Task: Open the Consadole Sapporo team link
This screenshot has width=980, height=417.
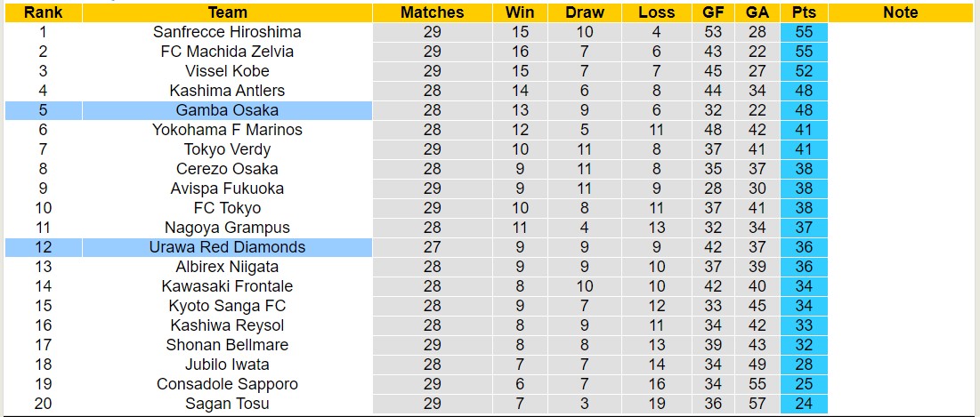Action: coord(227,384)
